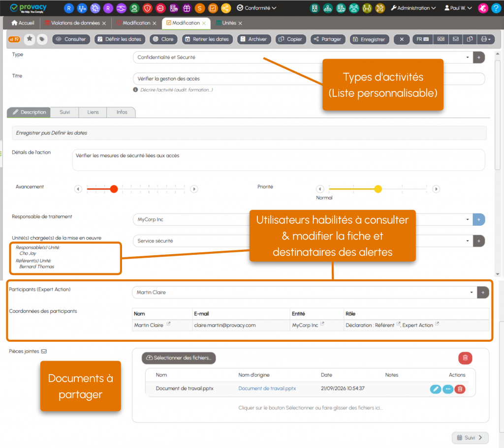Viewport: 504px width, 448px height.
Task: Click the Avancement slider red handle
Action: pyautogui.click(x=114, y=189)
